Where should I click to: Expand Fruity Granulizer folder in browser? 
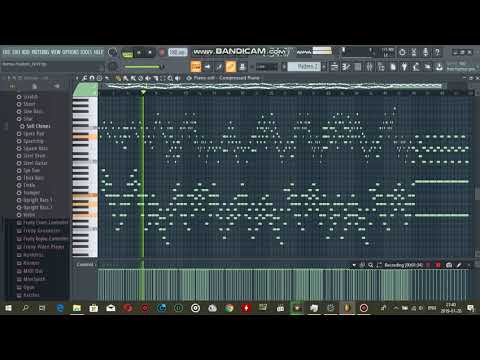[38, 231]
